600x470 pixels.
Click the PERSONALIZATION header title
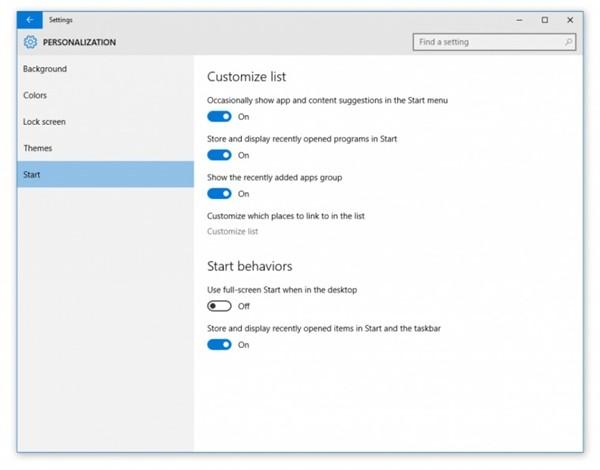[80, 43]
